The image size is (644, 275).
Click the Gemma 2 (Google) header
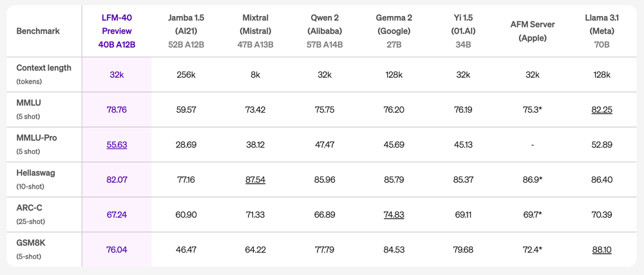[x=394, y=31]
